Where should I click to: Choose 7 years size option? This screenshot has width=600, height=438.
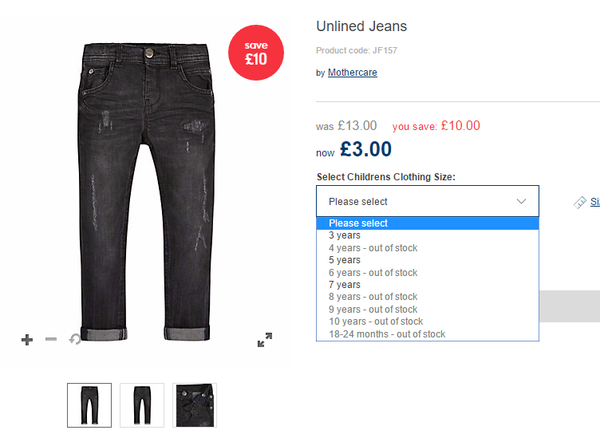point(427,285)
